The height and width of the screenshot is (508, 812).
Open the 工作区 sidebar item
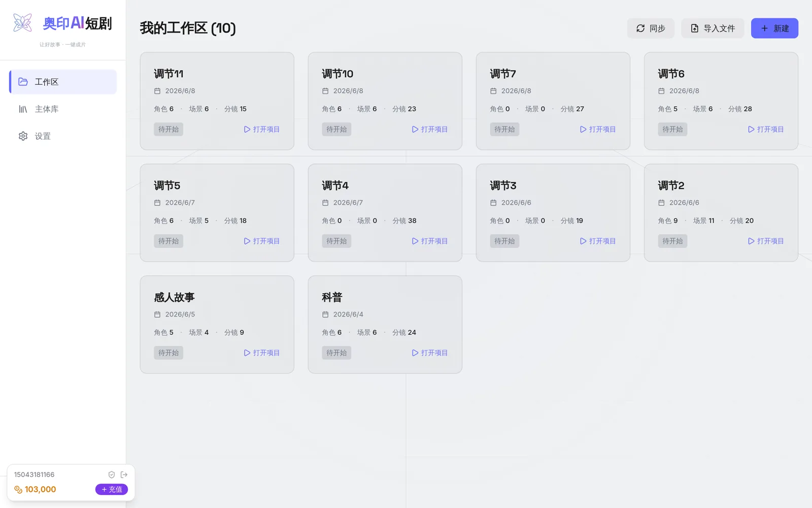click(63, 82)
